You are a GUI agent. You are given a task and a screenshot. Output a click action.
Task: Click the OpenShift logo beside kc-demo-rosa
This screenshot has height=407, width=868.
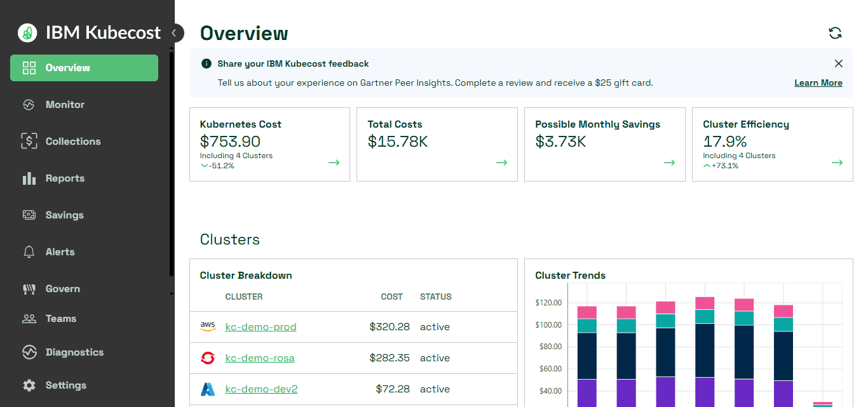[x=208, y=358]
